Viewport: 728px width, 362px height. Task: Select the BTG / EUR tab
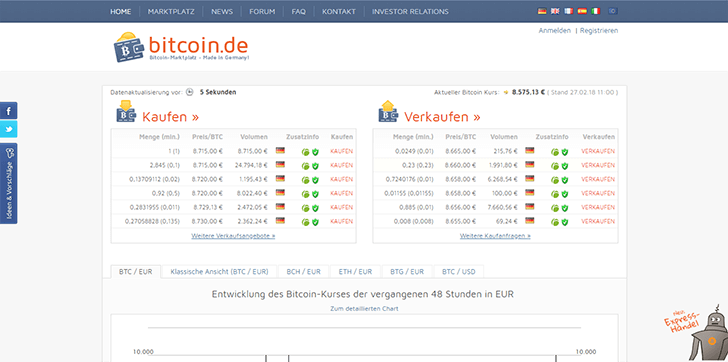click(x=407, y=272)
